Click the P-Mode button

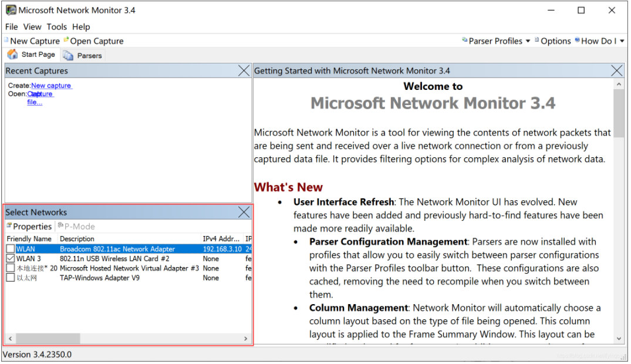pos(76,227)
